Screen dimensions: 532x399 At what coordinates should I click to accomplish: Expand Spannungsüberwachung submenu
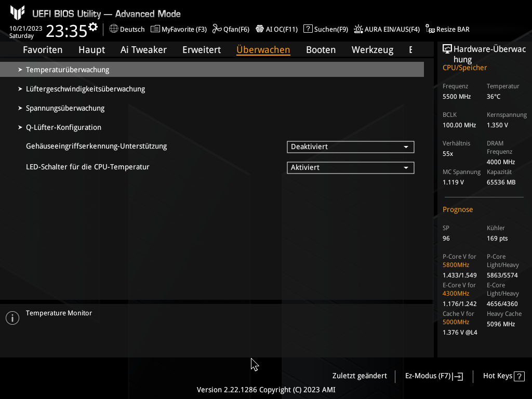[65, 108]
